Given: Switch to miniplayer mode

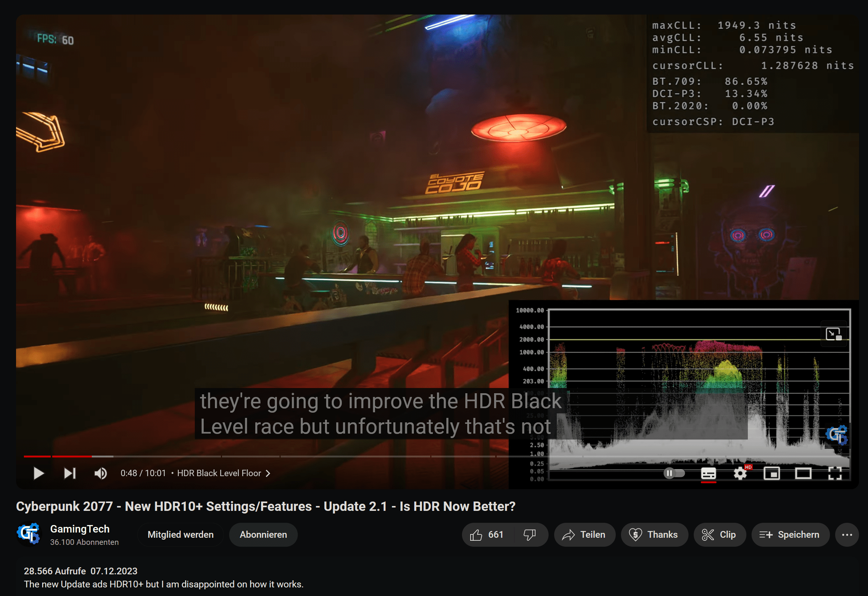Looking at the screenshot, I should (x=772, y=473).
